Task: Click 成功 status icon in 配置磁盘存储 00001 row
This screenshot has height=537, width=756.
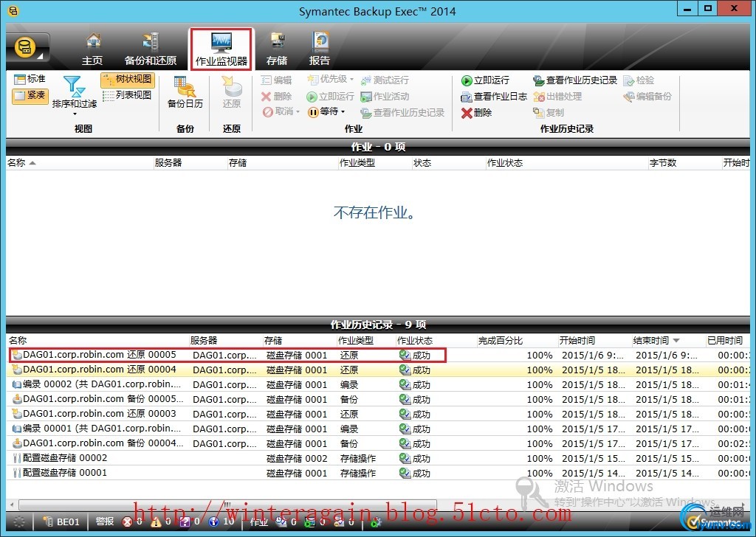Action: tap(405, 473)
